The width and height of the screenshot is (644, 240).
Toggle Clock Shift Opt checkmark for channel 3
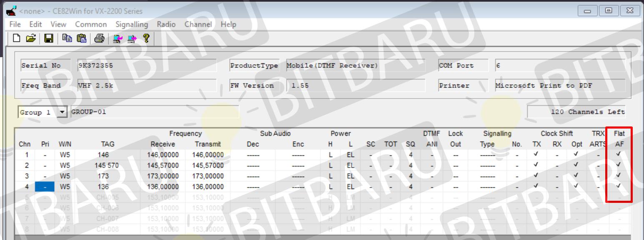[x=576, y=176]
